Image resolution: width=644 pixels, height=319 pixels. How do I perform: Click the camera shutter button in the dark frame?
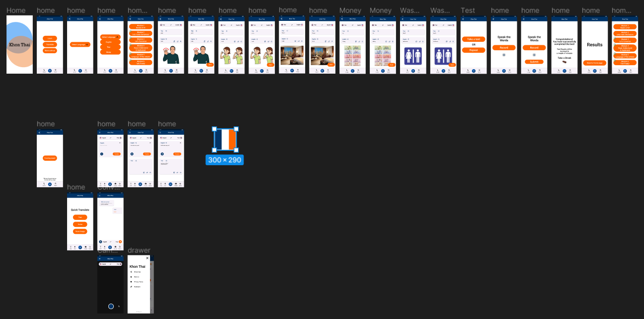pos(111,307)
